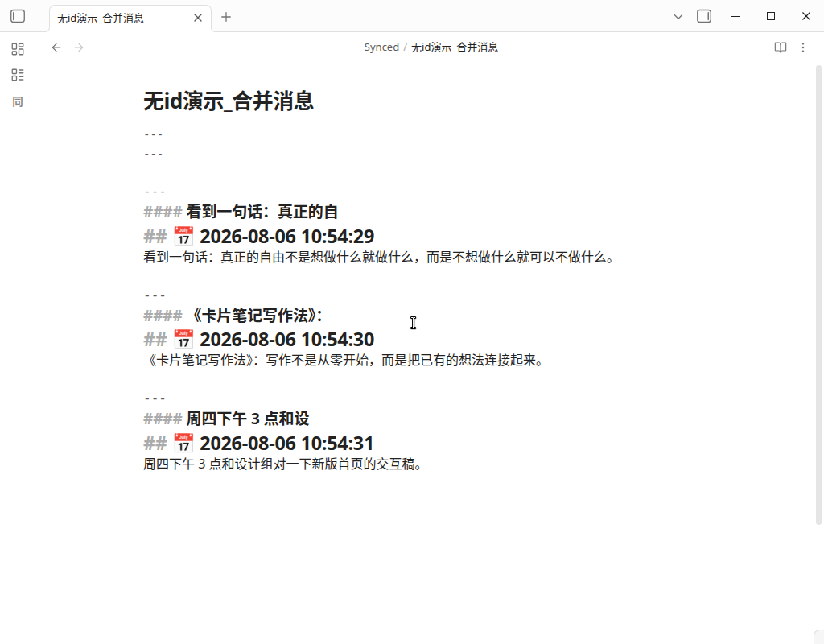824x644 pixels.
Task: Close the 无id演示_合并消息 tab
Action: pos(198,18)
